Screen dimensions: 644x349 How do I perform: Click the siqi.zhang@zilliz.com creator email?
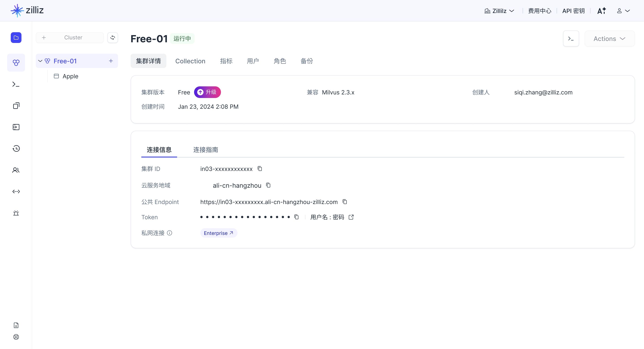tap(543, 92)
